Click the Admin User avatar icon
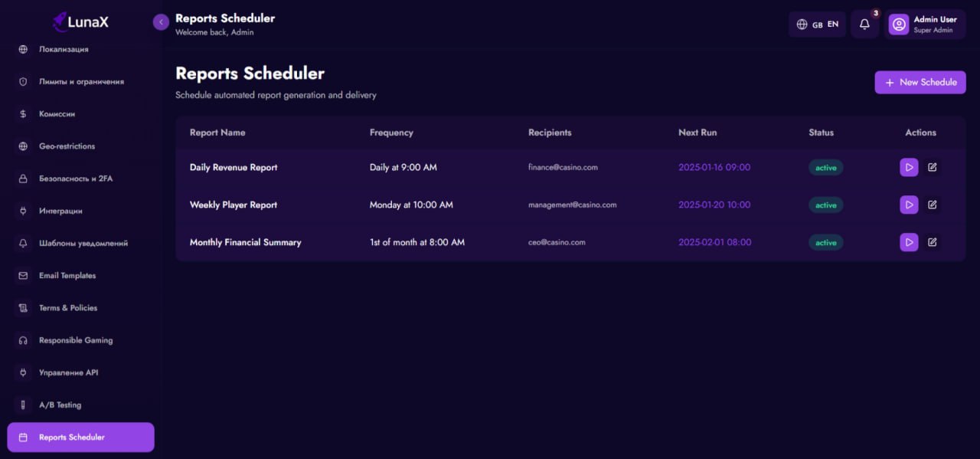The width and height of the screenshot is (980, 459). [x=898, y=25]
